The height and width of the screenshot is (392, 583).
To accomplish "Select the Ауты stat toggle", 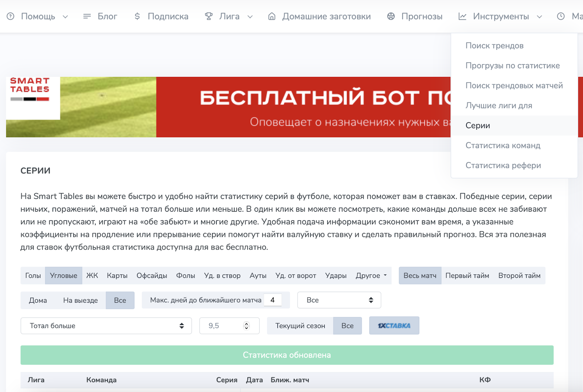I will 258,276.
